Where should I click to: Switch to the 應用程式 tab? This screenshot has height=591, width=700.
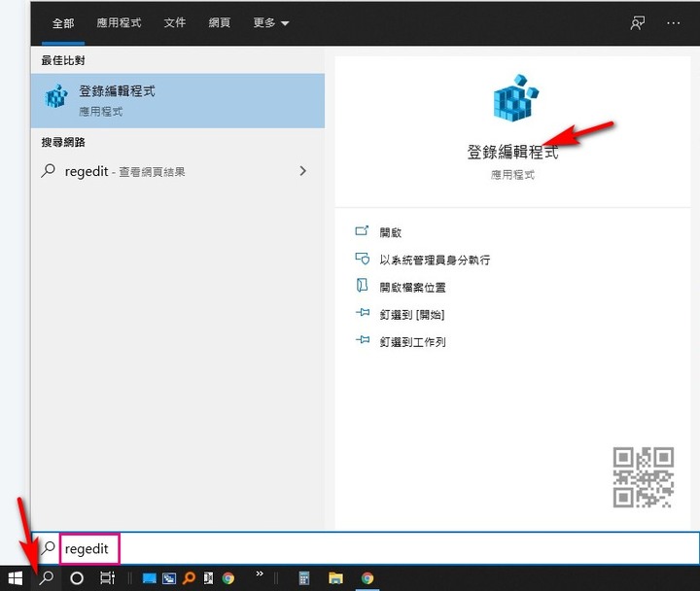(119, 22)
